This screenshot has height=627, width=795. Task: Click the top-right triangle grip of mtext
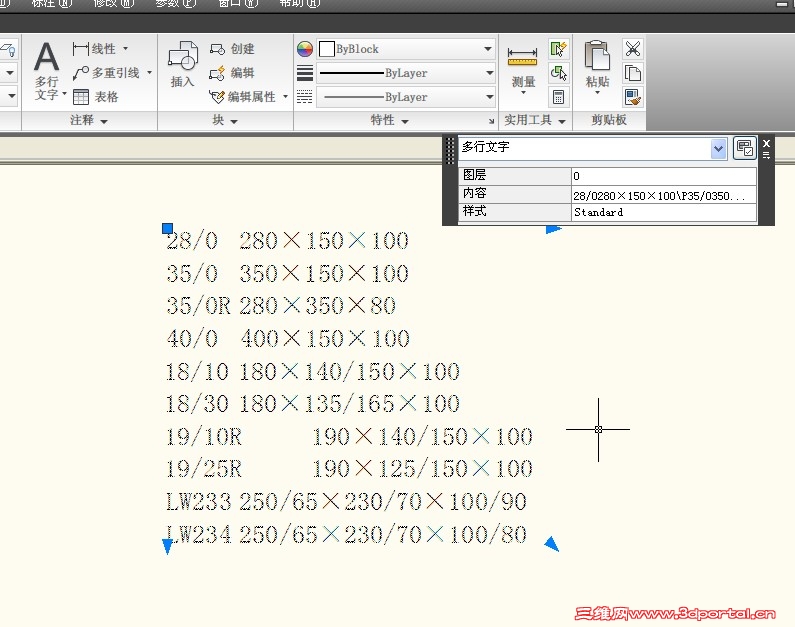pos(554,229)
